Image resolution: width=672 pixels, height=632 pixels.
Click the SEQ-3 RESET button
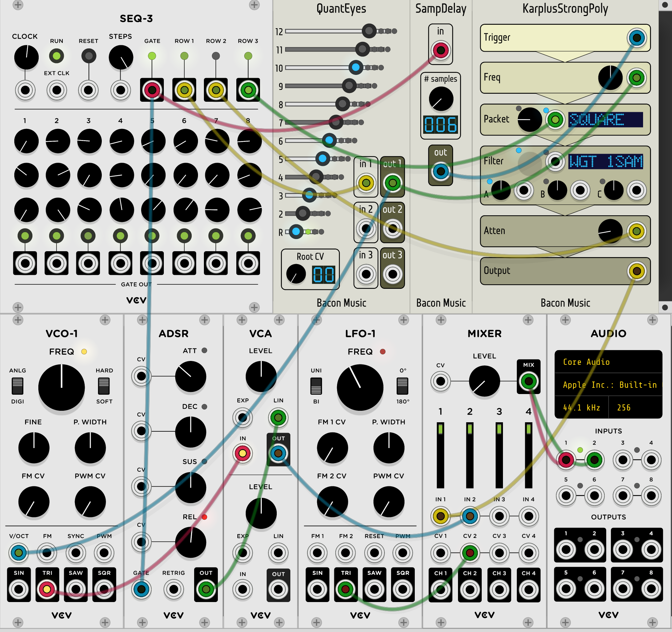coord(89,56)
